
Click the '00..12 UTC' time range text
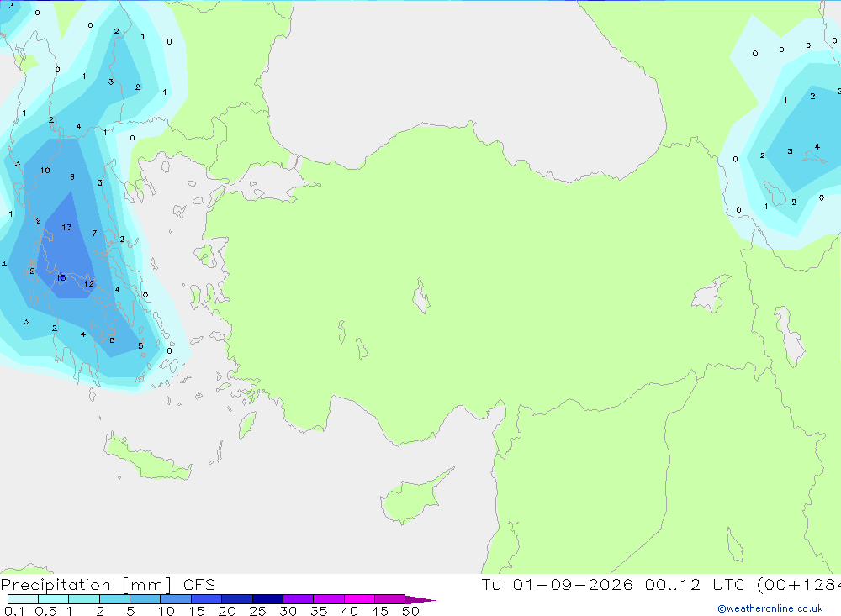[696, 584]
